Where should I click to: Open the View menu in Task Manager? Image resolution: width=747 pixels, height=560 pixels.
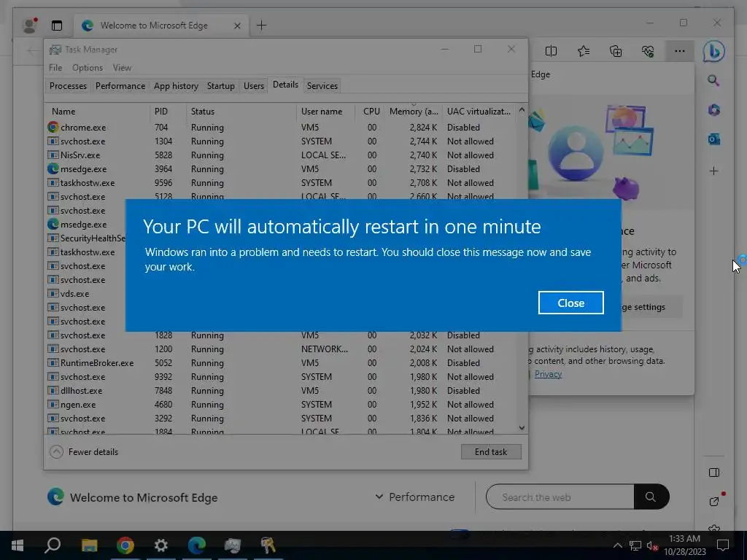(x=122, y=68)
